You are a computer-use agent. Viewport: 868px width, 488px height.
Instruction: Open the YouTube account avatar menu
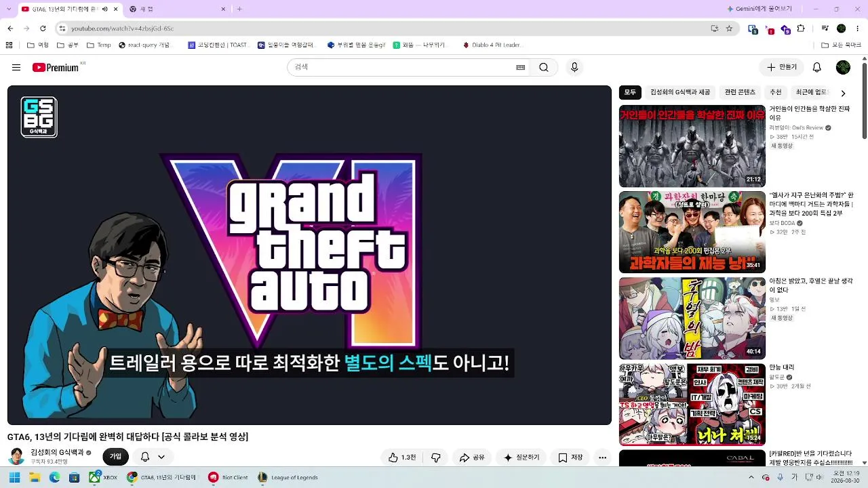[843, 67]
